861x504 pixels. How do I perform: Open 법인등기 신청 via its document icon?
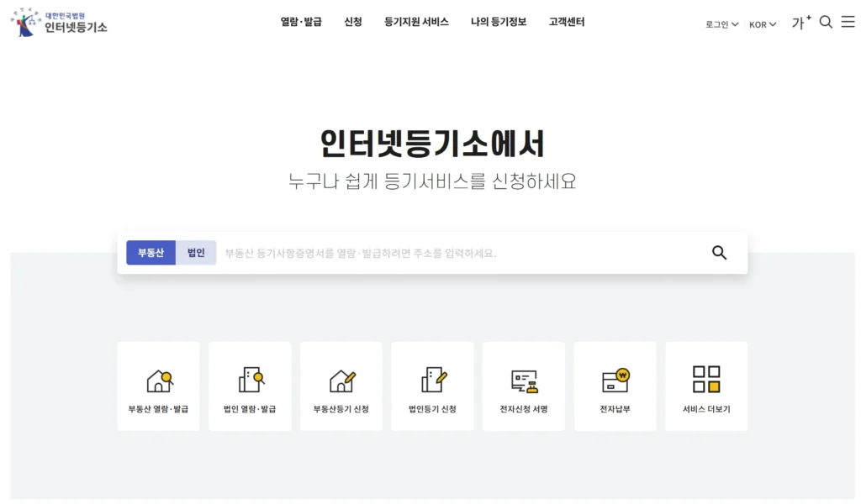[432, 379]
